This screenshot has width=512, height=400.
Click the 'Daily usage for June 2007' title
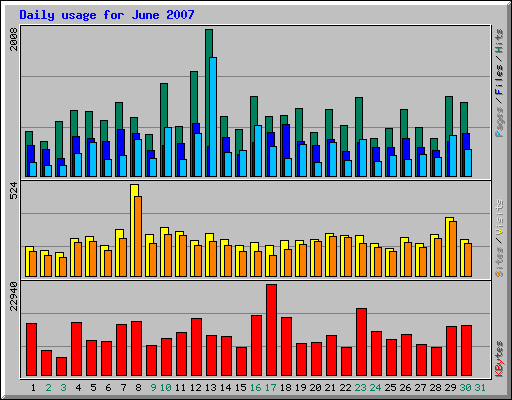tap(107, 15)
